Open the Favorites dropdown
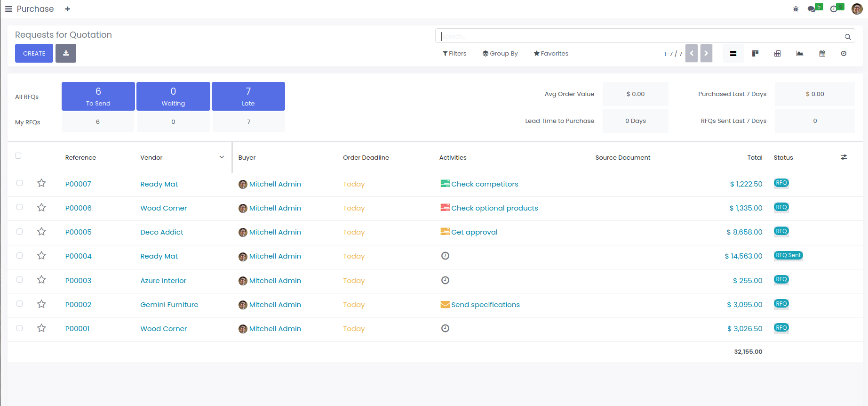The height and width of the screenshot is (406, 868). click(551, 54)
